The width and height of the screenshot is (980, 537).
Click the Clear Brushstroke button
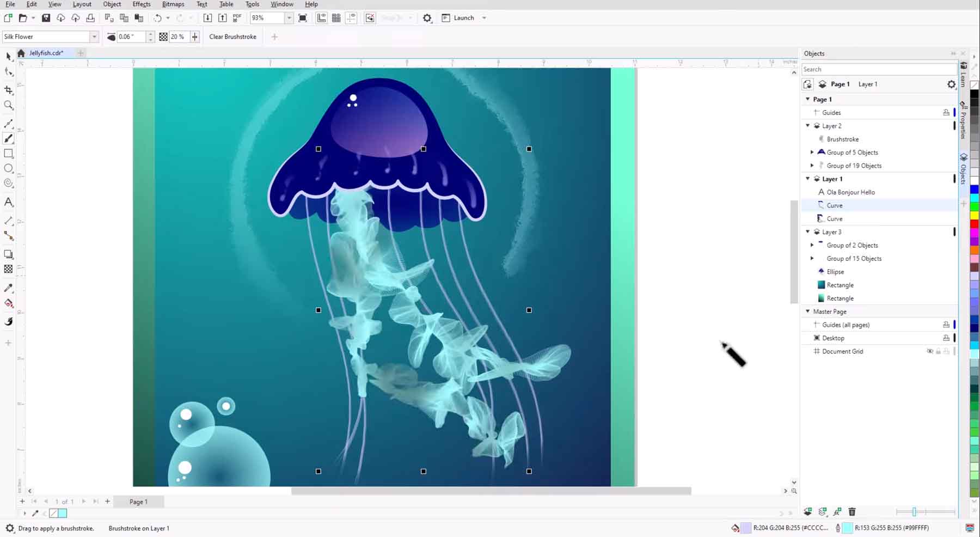232,36
